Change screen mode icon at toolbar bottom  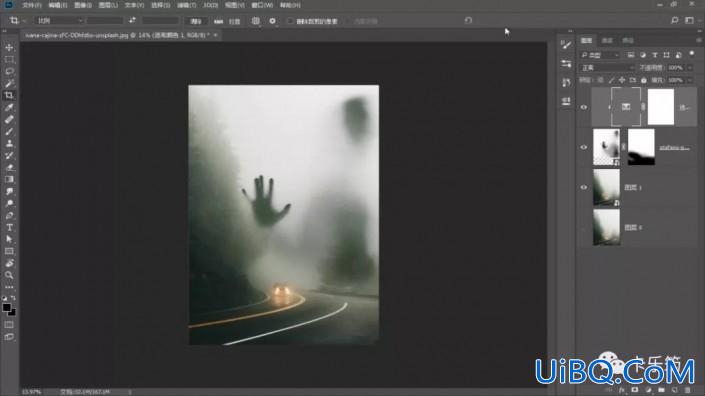click(x=9, y=337)
